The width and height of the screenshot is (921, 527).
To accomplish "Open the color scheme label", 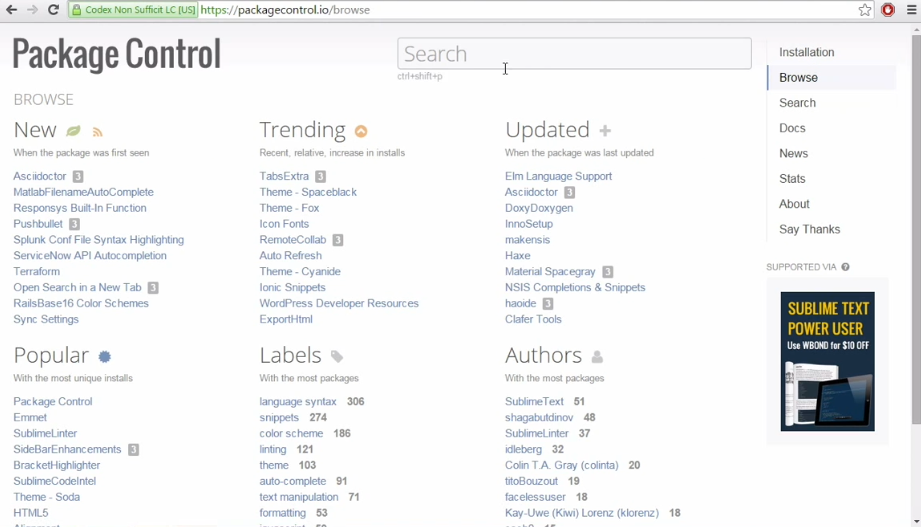I will (291, 434).
